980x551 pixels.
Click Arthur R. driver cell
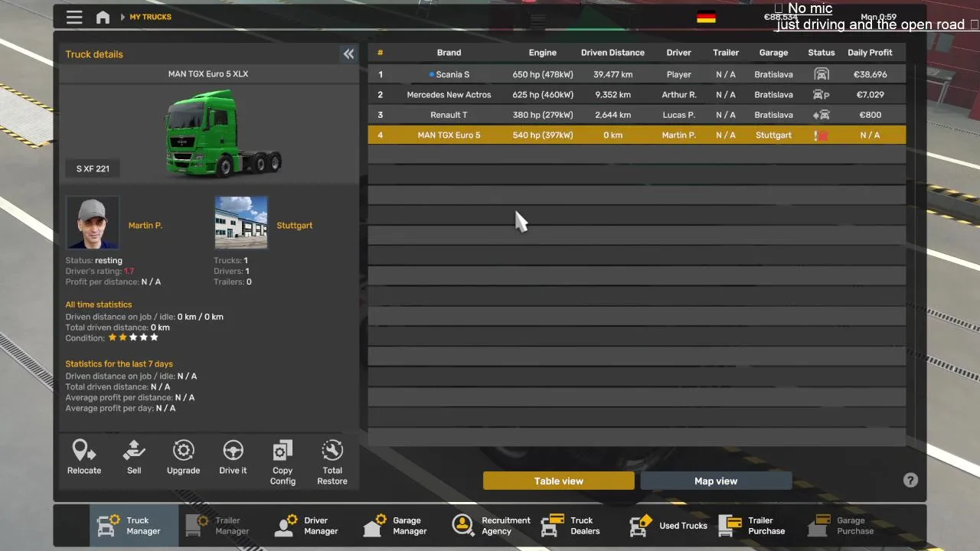pyautogui.click(x=679, y=95)
